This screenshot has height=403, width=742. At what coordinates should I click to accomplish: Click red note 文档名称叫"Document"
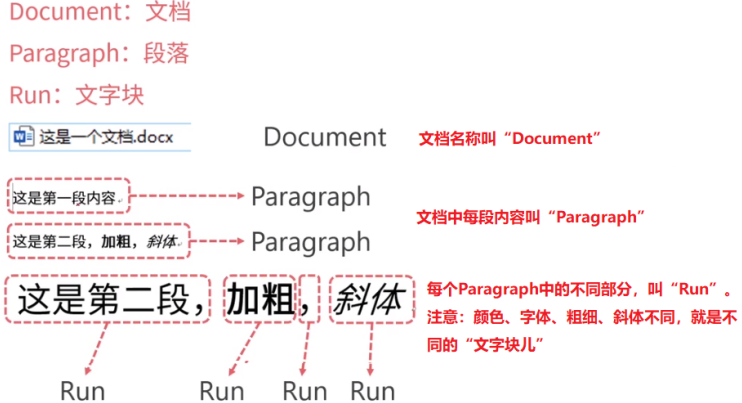[x=509, y=139]
